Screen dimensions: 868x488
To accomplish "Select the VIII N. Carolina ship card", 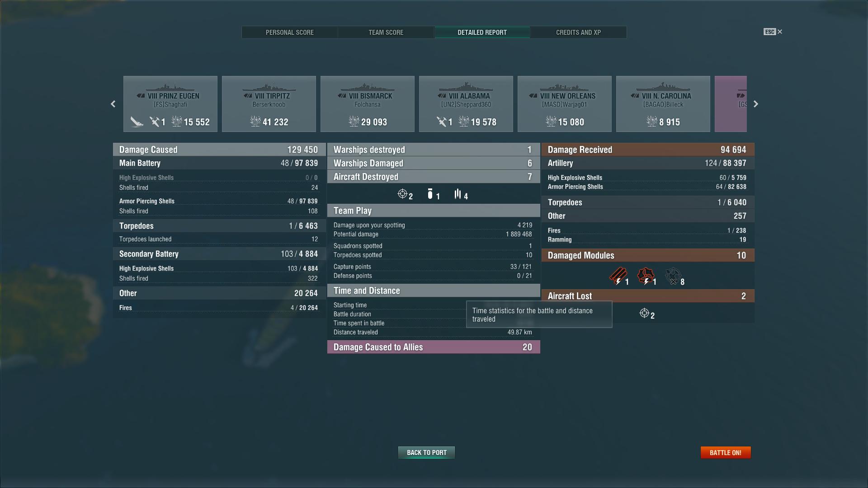I will (x=663, y=104).
